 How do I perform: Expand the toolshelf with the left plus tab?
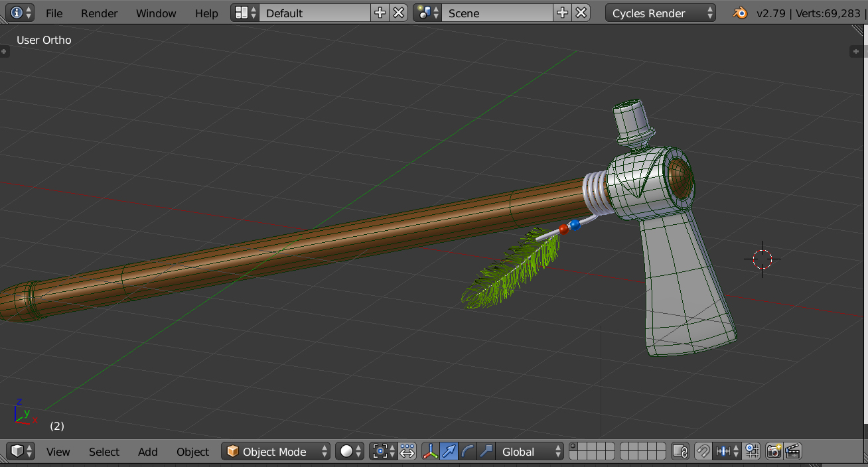[4, 51]
